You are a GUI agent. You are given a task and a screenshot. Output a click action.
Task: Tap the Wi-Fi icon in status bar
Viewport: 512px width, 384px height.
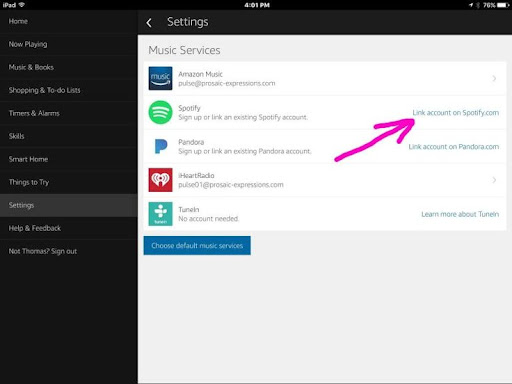(x=22, y=5)
